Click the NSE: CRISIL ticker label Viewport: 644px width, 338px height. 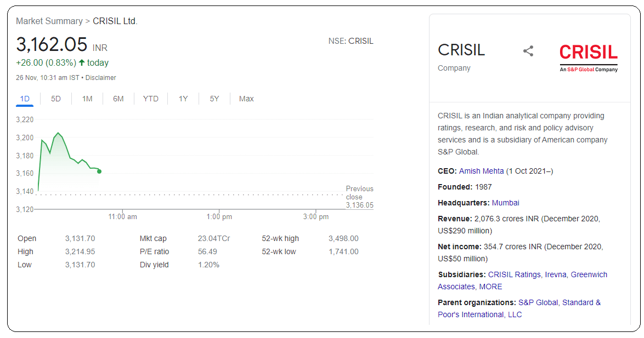point(351,41)
